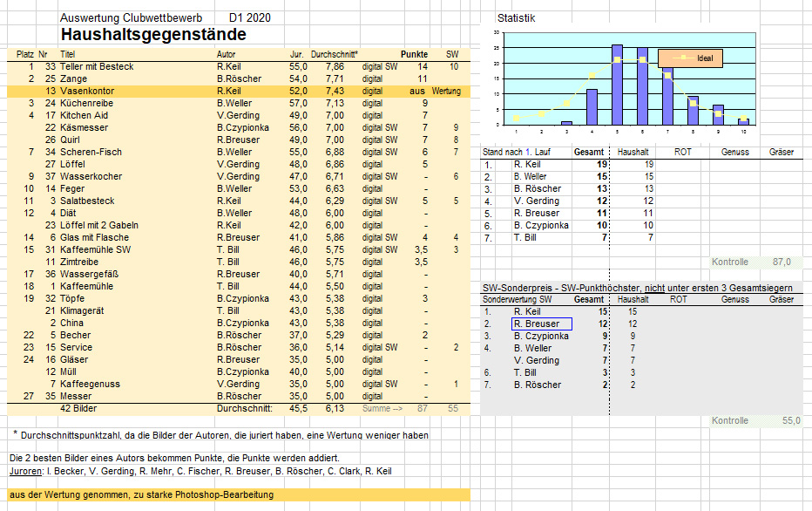Select the 'Kontrolle' value '55,0'
The image size is (812, 511).
click(x=791, y=420)
